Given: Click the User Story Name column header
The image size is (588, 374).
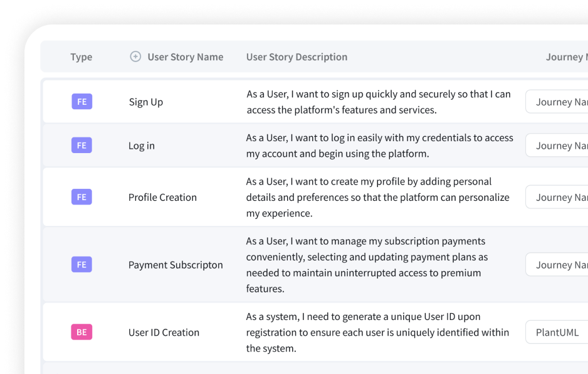Looking at the screenshot, I should pyautogui.click(x=184, y=56).
